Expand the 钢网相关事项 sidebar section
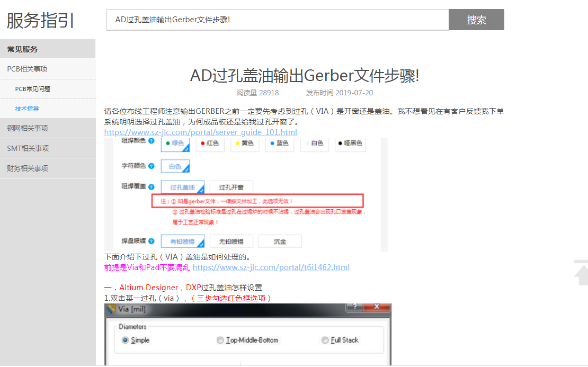This screenshot has height=367, width=588. point(27,128)
